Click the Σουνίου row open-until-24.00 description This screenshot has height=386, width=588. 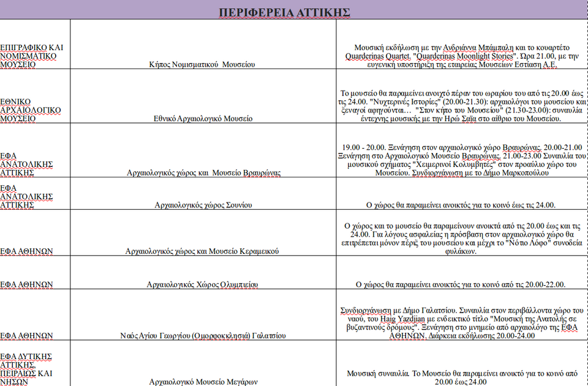pyautogui.click(x=461, y=205)
